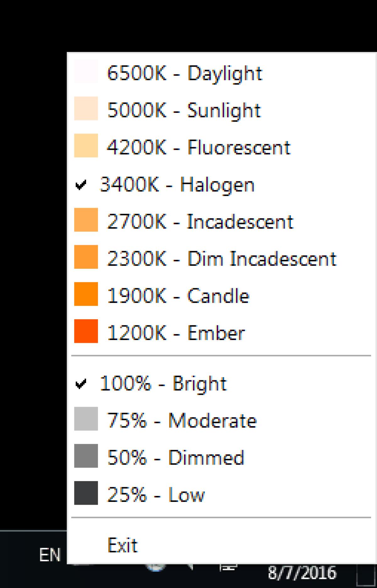
Task: Click the light gray 75% swatch
Action: 86,419
